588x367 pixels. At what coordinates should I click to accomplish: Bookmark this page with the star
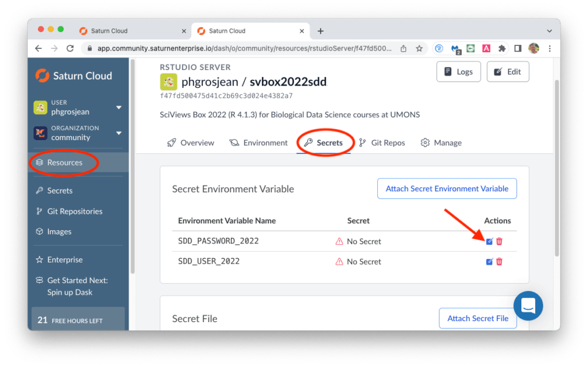(419, 48)
